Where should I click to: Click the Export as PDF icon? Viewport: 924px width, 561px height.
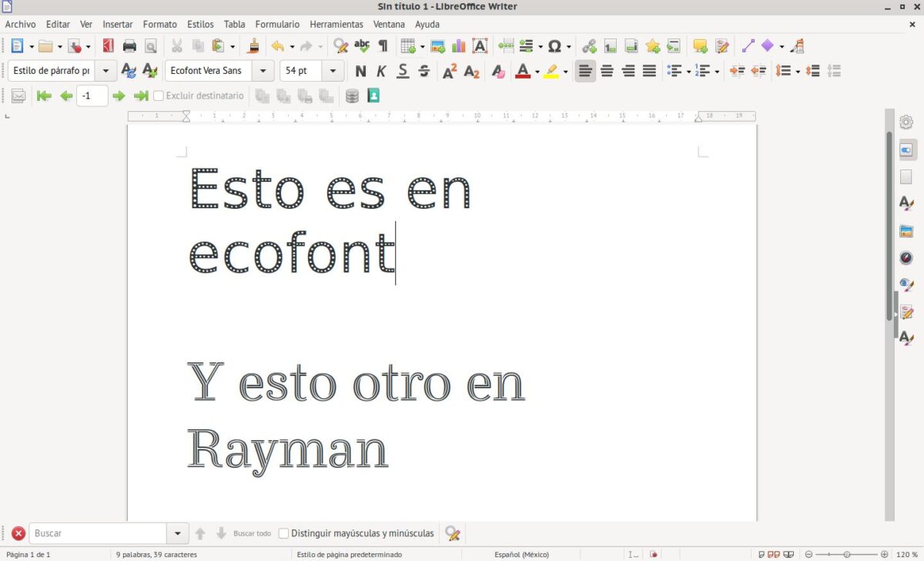pyautogui.click(x=108, y=46)
